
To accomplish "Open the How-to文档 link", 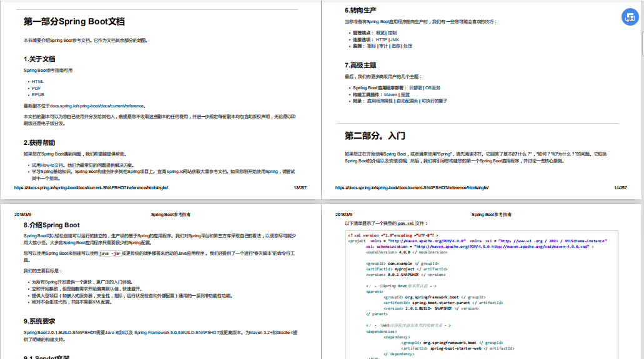I will pyautogui.click(x=52, y=165).
